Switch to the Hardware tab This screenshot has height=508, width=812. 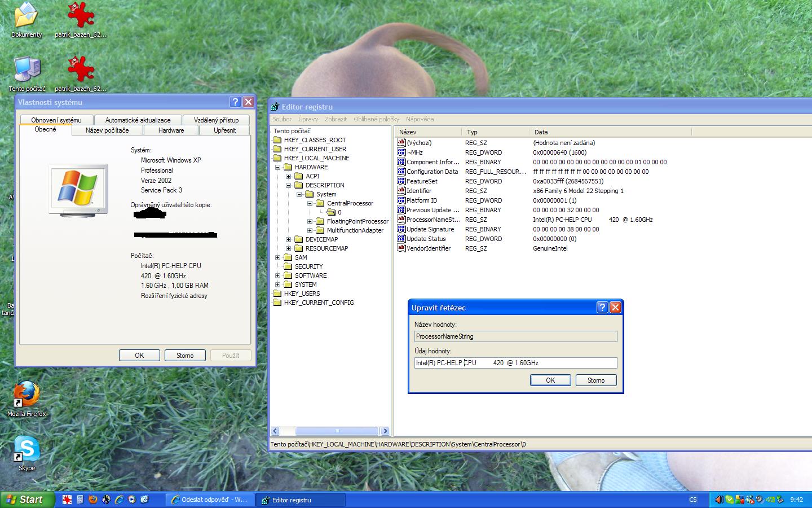[x=171, y=130]
